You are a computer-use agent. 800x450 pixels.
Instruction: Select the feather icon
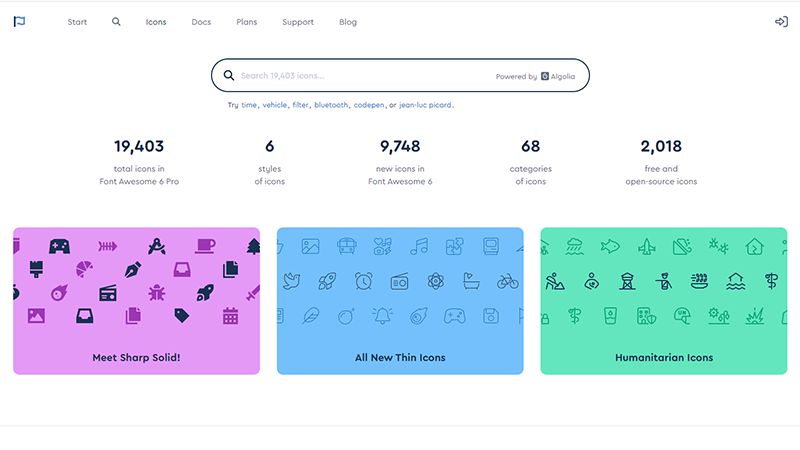(310, 316)
